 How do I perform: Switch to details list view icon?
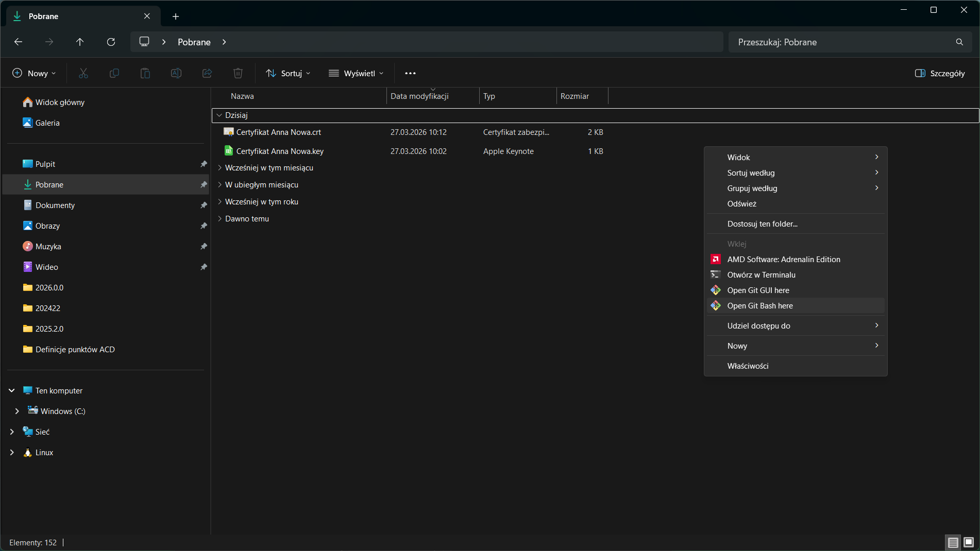coord(953,542)
